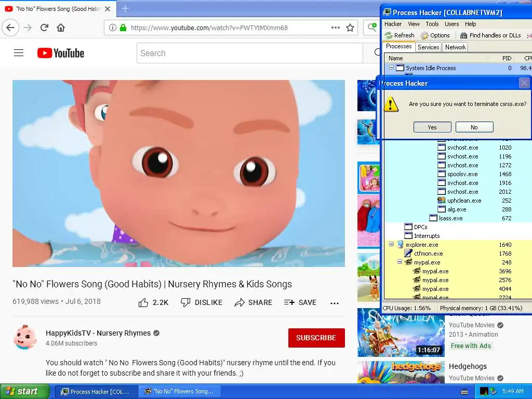532x399 pixels.
Task: Select the ctfmon.exe process row
Action: pos(457,254)
